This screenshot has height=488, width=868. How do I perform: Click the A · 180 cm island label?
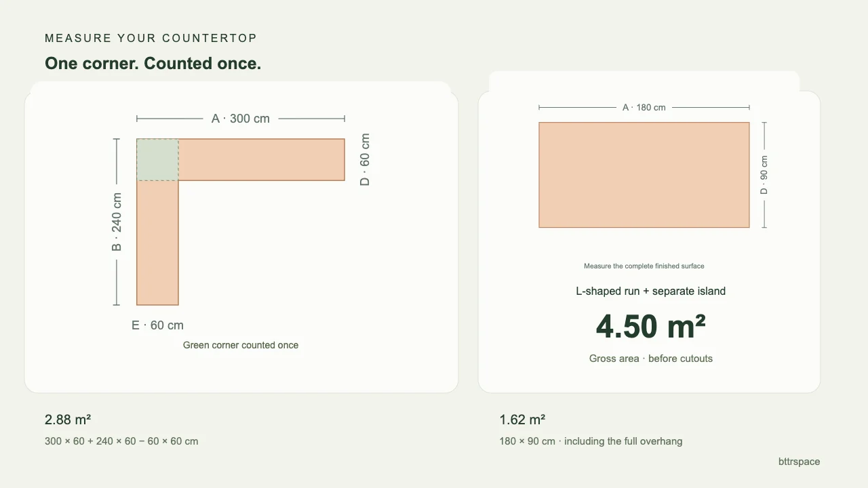point(644,107)
